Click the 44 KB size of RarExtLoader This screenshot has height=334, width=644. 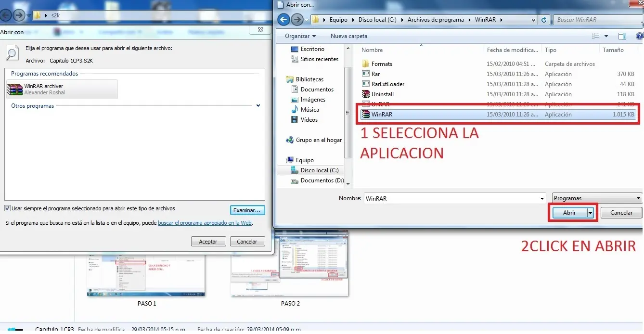click(x=627, y=84)
